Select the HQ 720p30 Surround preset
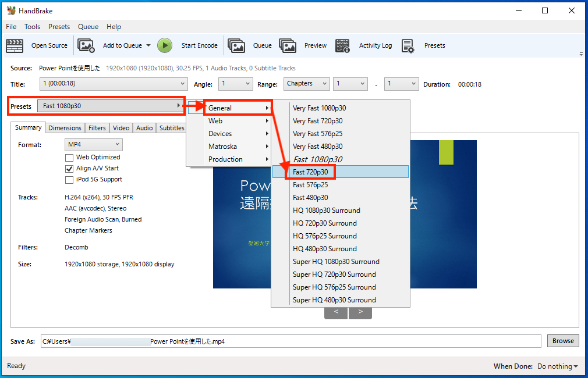588x378 pixels. click(x=341, y=223)
